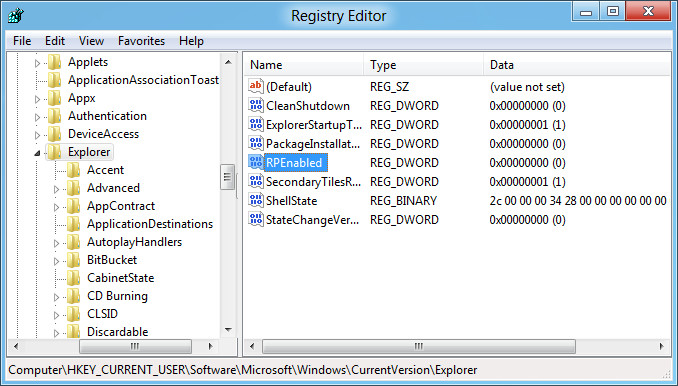Screen dimensions: 678x386
Task: Click the CleanShutdown DWORD value icon
Action: tap(256, 105)
